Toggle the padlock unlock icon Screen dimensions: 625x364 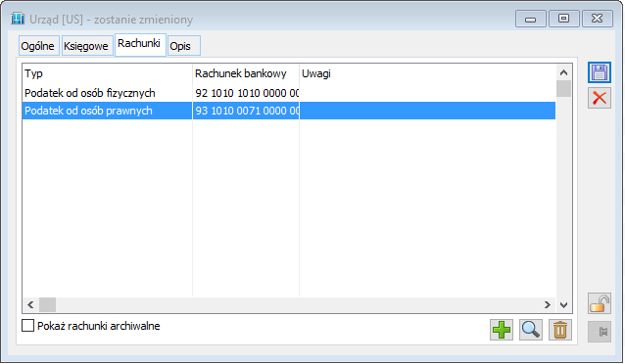pyautogui.click(x=600, y=303)
